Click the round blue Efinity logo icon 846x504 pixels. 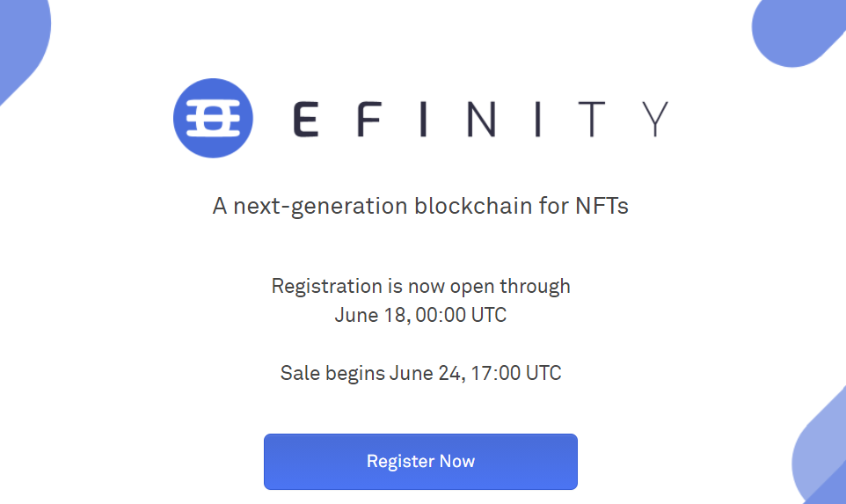click(x=213, y=118)
